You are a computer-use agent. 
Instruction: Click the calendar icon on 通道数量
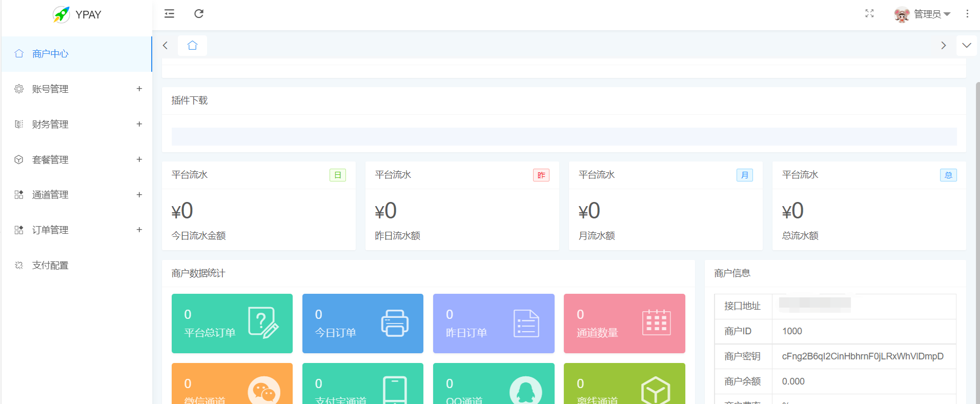coord(657,322)
